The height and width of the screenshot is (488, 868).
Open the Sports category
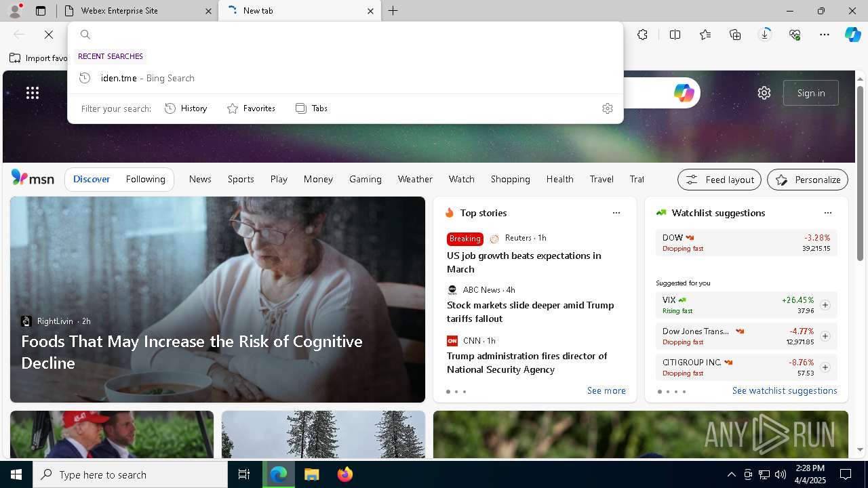241,179
